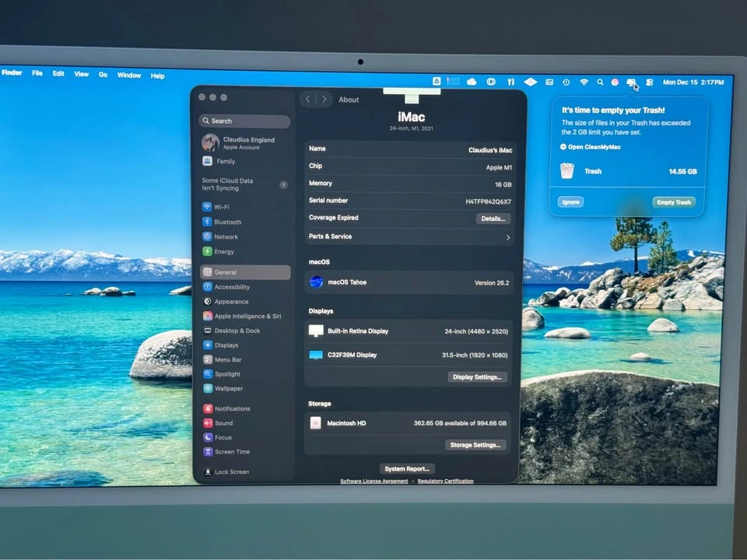Open Apple Intelligence & Siri settings
The image size is (747, 560).
point(242,317)
